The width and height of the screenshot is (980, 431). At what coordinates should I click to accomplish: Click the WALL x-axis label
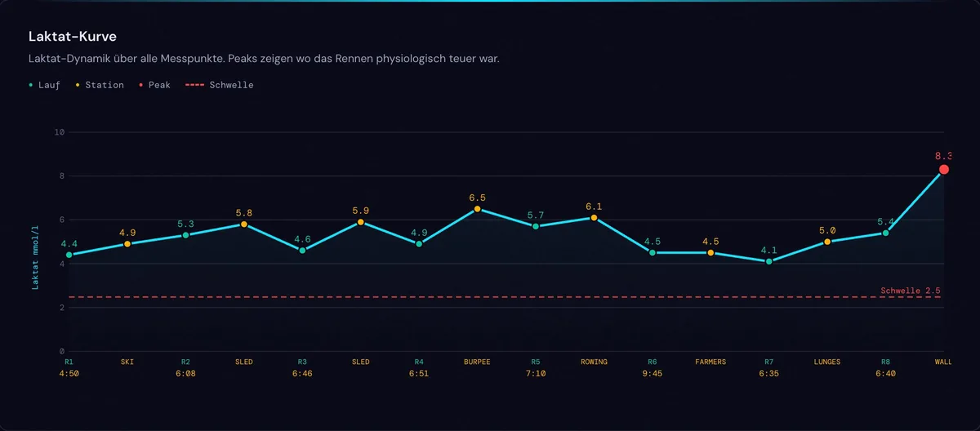click(x=943, y=362)
